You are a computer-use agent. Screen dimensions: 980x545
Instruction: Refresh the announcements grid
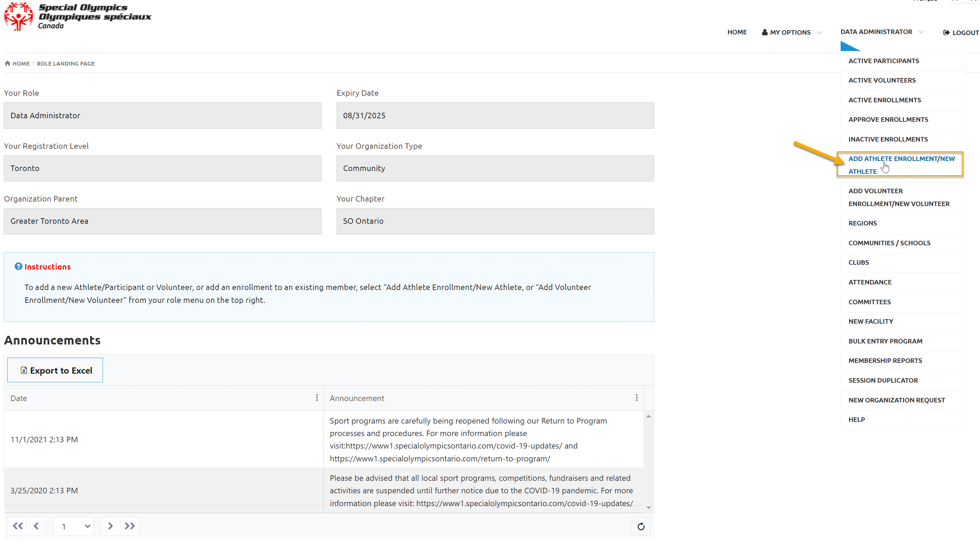(x=641, y=526)
